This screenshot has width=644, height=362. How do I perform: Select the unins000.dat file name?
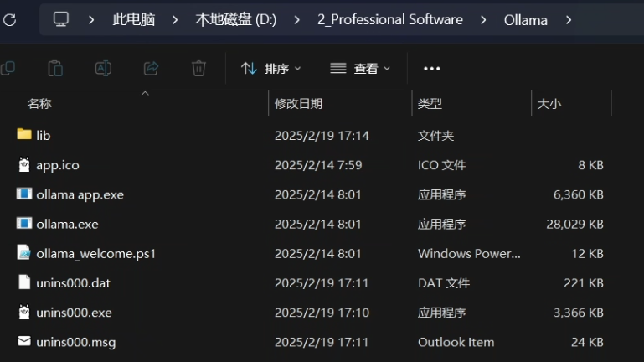(x=73, y=283)
